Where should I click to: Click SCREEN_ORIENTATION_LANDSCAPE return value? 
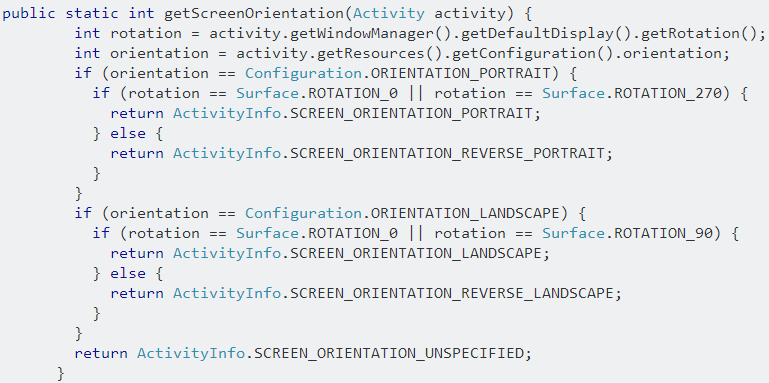tap(415, 254)
